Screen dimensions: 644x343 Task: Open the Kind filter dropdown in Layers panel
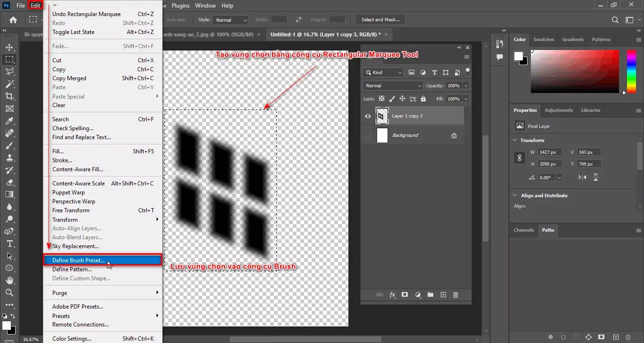[382, 72]
